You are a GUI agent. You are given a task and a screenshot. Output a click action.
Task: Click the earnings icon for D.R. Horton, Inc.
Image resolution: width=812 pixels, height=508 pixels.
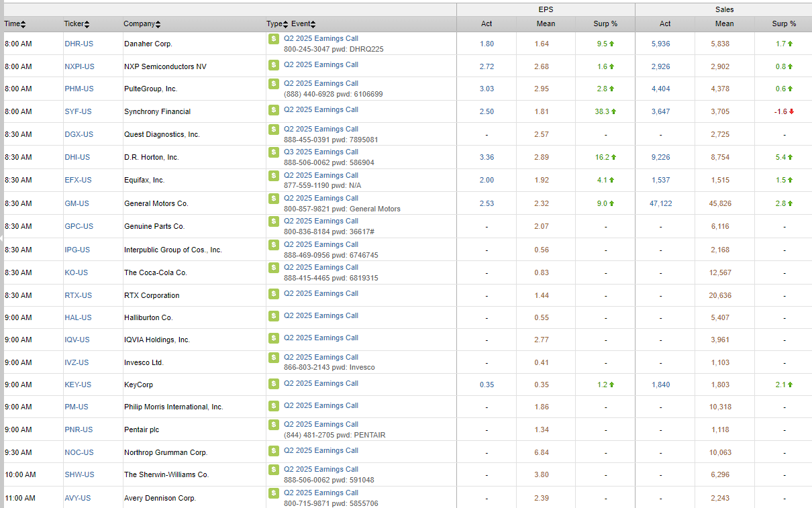[273, 152]
